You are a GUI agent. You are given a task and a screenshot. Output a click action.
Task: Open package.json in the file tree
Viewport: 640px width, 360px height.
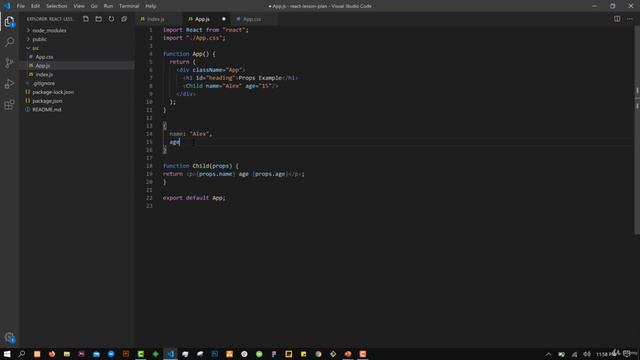pyautogui.click(x=47, y=101)
